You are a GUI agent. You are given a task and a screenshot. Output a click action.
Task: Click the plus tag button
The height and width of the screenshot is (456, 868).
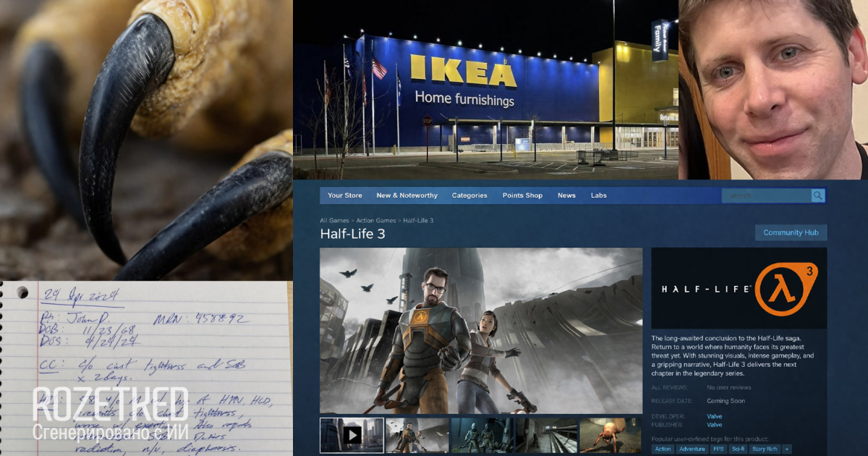(786, 449)
